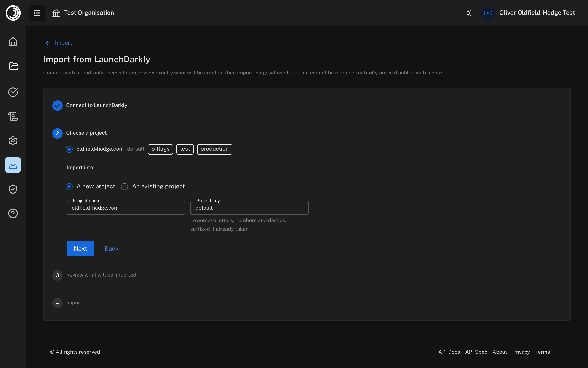
Task: Click the organisation building icon
Action: click(56, 13)
